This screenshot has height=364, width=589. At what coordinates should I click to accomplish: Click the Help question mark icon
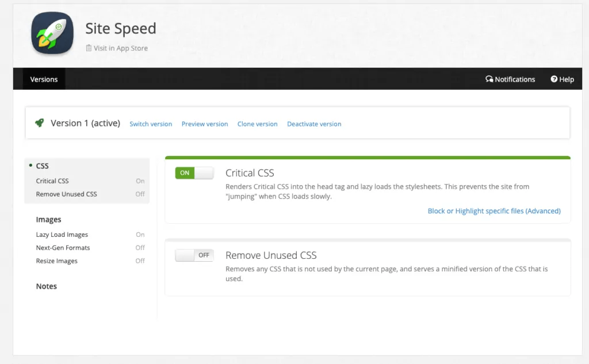[554, 79]
